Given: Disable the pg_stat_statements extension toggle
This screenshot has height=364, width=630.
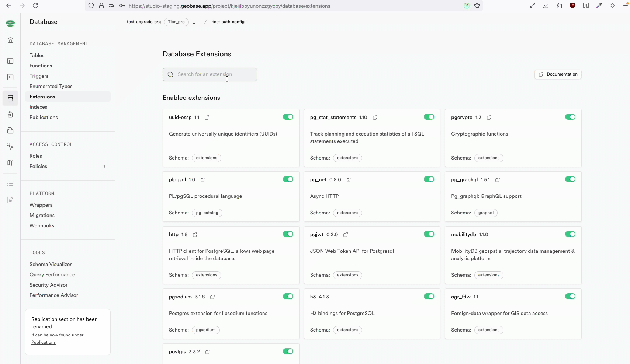Looking at the screenshot, I should pos(429,117).
